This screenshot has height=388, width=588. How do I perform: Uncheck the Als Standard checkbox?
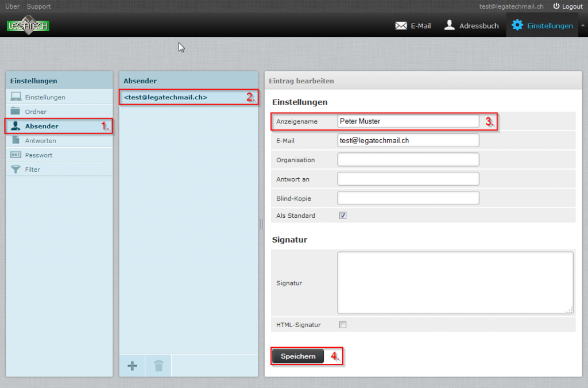[x=343, y=215]
